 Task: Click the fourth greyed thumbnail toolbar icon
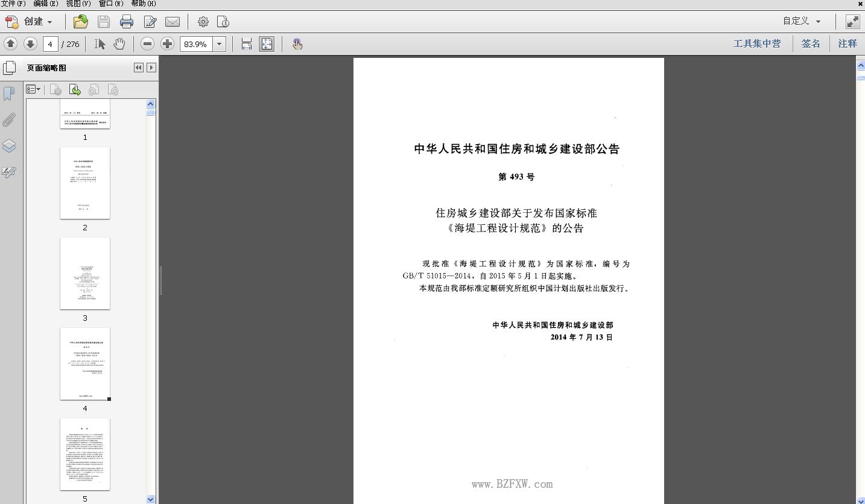tap(113, 90)
